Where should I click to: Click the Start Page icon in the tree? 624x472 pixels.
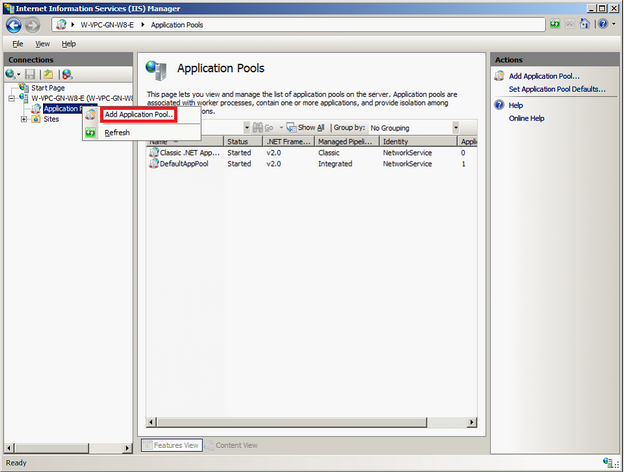pyautogui.click(x=24, y=87)
